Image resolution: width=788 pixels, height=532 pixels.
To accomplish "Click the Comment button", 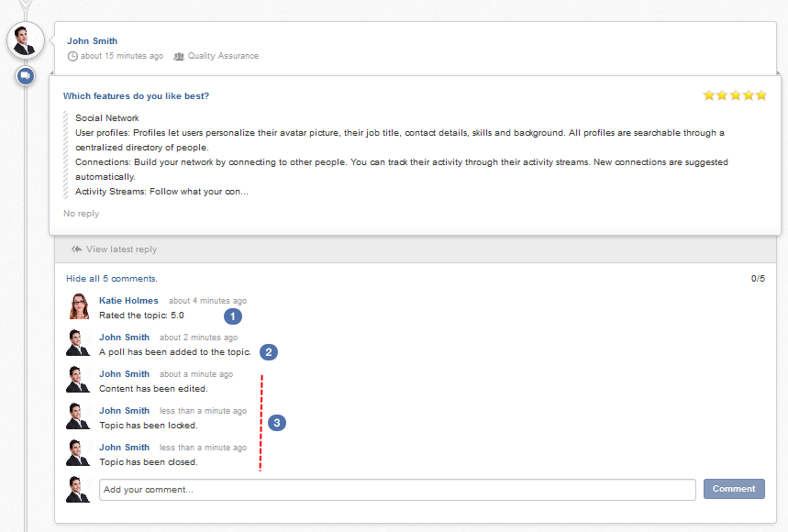I will click(734, 489).
